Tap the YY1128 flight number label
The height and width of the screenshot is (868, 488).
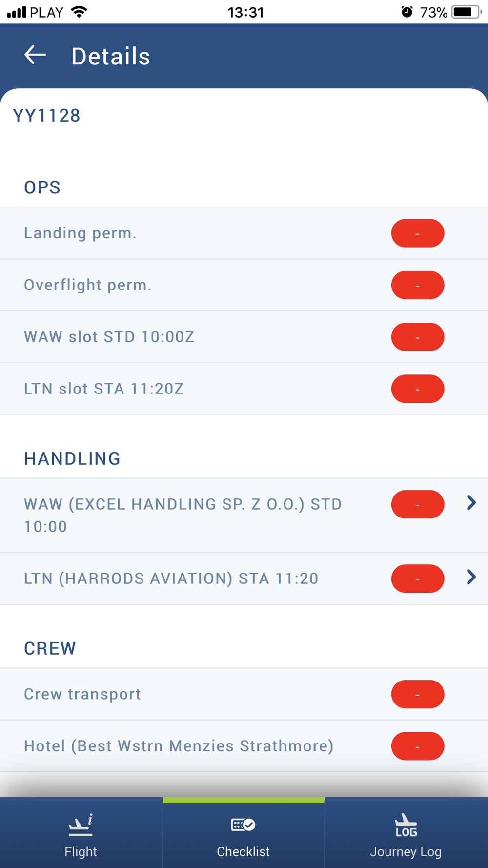(x=47, y=116)
